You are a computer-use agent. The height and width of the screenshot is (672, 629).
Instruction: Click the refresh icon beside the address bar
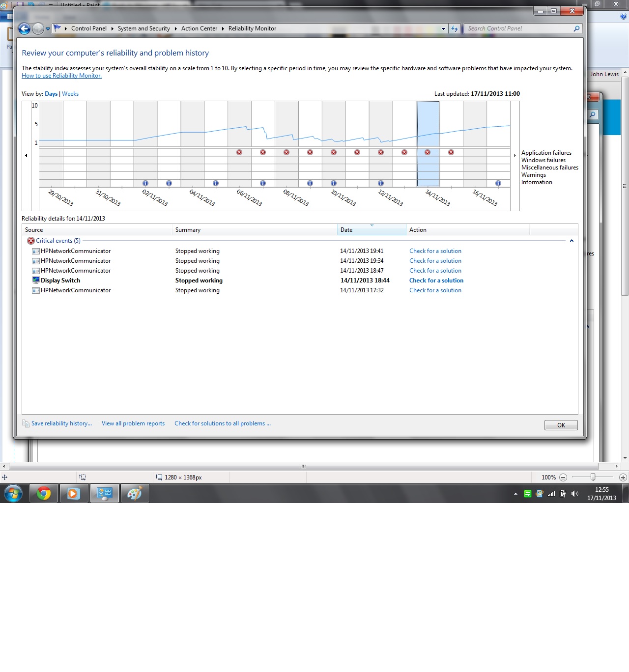click(454, 28)
